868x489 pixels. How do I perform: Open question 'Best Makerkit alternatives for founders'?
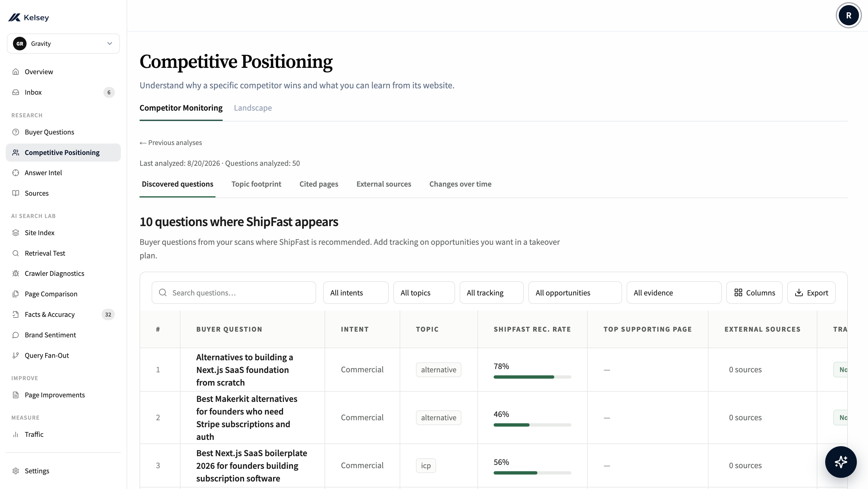pyautogui.click(x=247, y=418)
